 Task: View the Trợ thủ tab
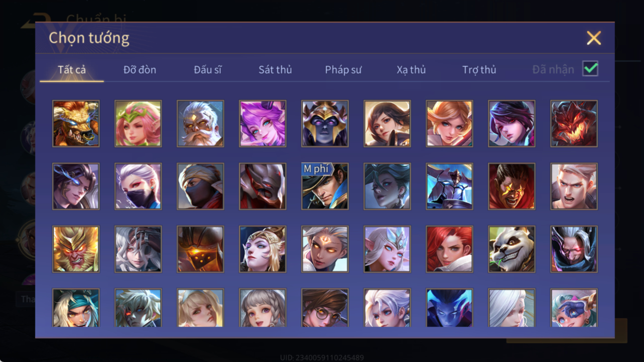pos(479,70)
